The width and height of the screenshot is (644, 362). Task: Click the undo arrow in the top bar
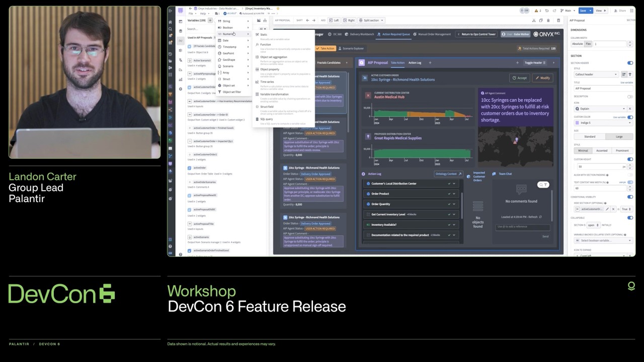coord(547,11)
